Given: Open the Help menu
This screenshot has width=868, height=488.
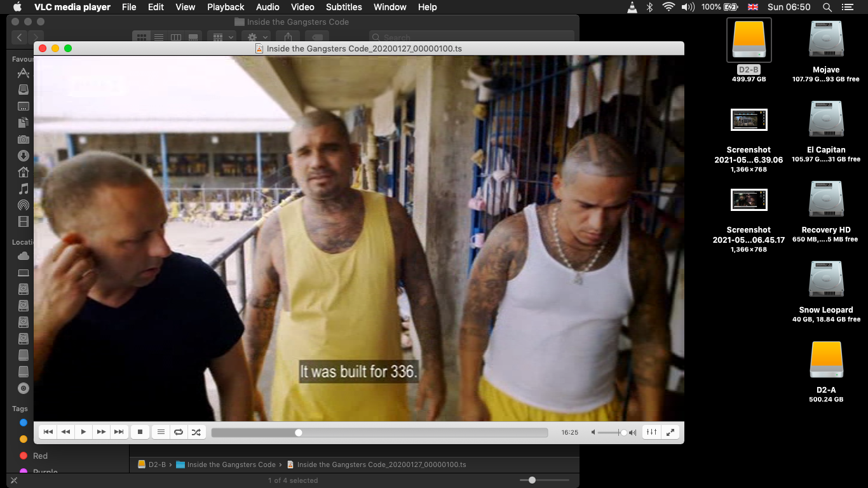Looking at the screenshot, I should pyautogui.click(x=428, y=7).
